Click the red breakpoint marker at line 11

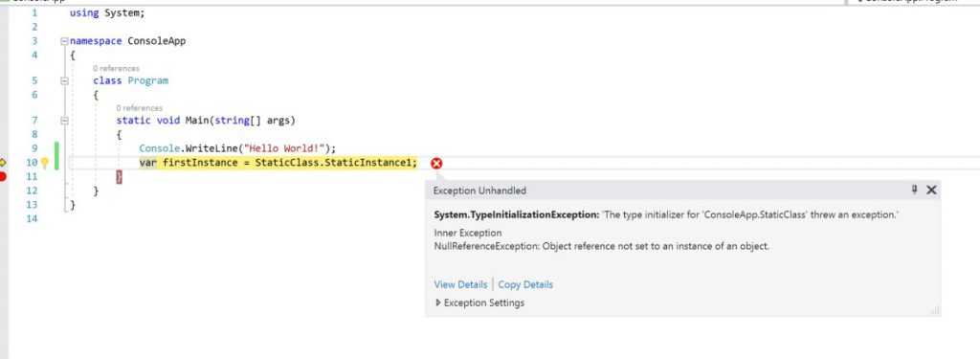3,177
